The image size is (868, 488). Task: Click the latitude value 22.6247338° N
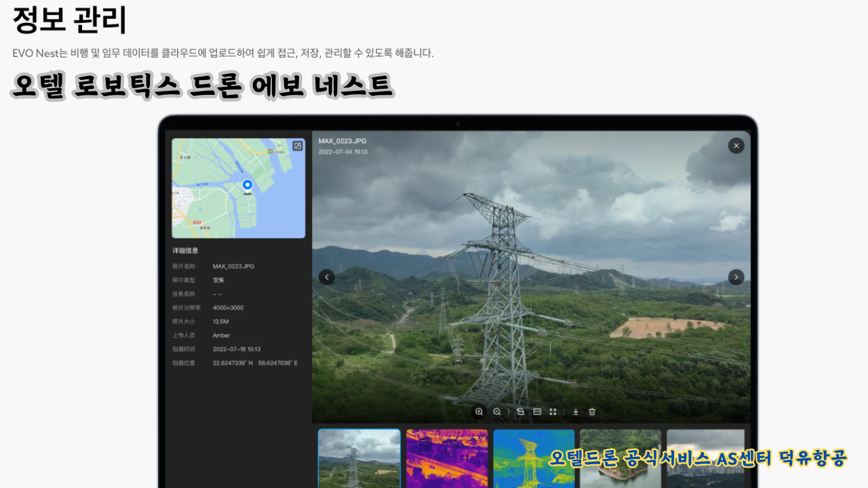[233, 363]
